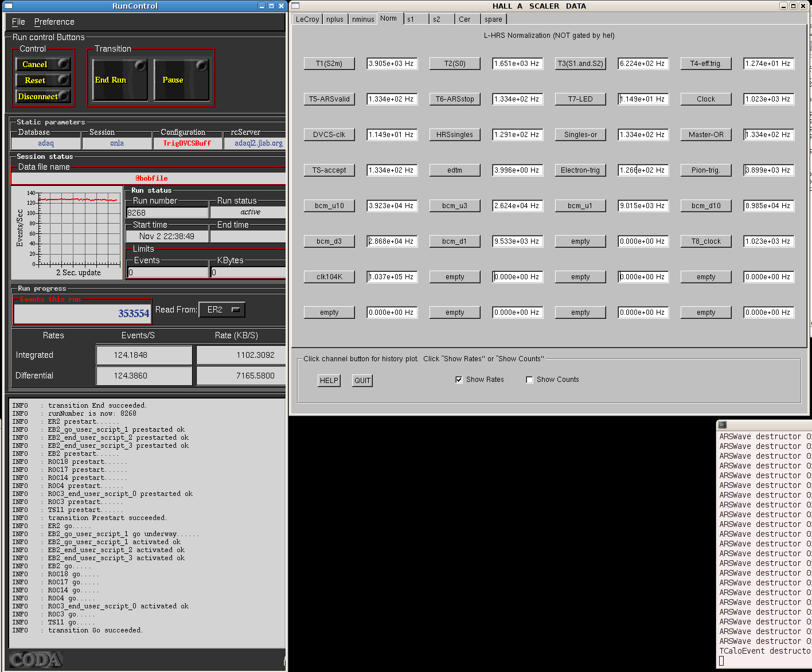Screen dimensions: 812x672
Task: Open history plot for T1(S2m) channel
Action: pyautogui.click(x=329, y=64)
